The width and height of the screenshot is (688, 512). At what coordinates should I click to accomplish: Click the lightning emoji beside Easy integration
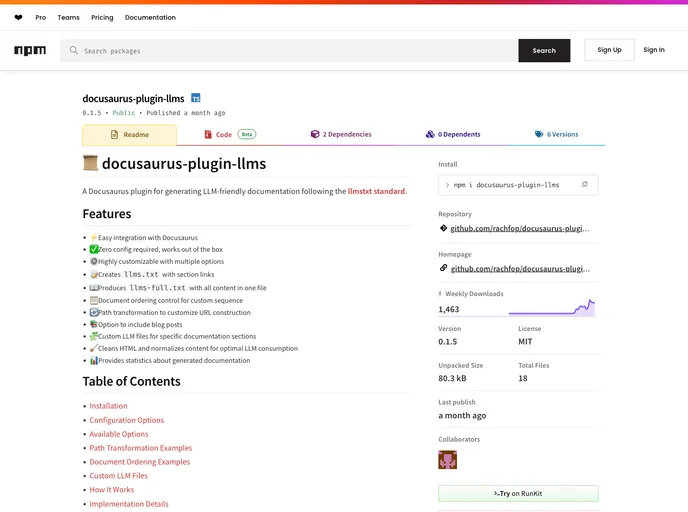pos(93,237)
